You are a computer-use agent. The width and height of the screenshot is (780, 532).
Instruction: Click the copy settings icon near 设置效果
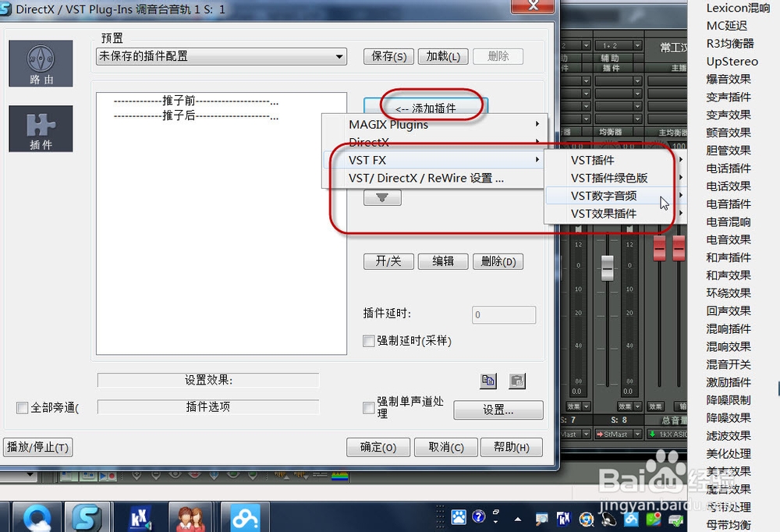[487, 381]
